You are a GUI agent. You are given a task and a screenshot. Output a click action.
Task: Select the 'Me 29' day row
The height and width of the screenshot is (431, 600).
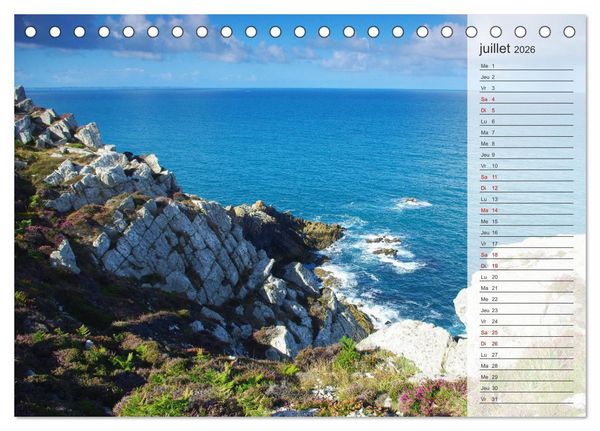pos(527,377)
